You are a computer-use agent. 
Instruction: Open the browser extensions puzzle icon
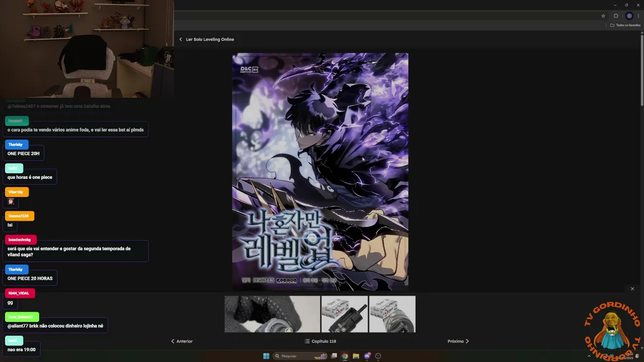click(616, 16)
